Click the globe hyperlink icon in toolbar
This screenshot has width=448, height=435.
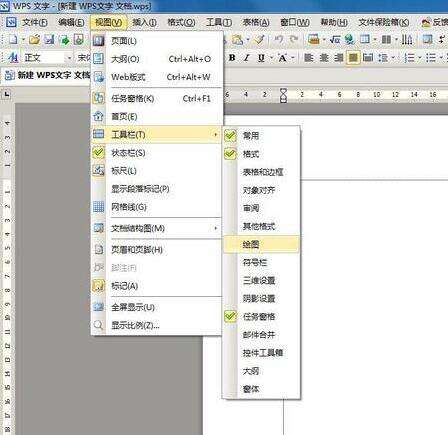tap(349, 40)
